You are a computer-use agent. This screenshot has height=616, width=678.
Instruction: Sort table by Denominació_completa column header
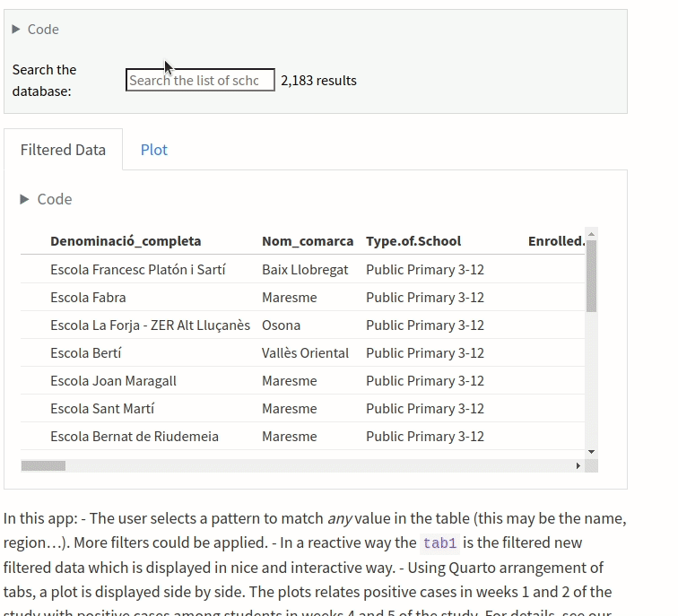point(126,241)
